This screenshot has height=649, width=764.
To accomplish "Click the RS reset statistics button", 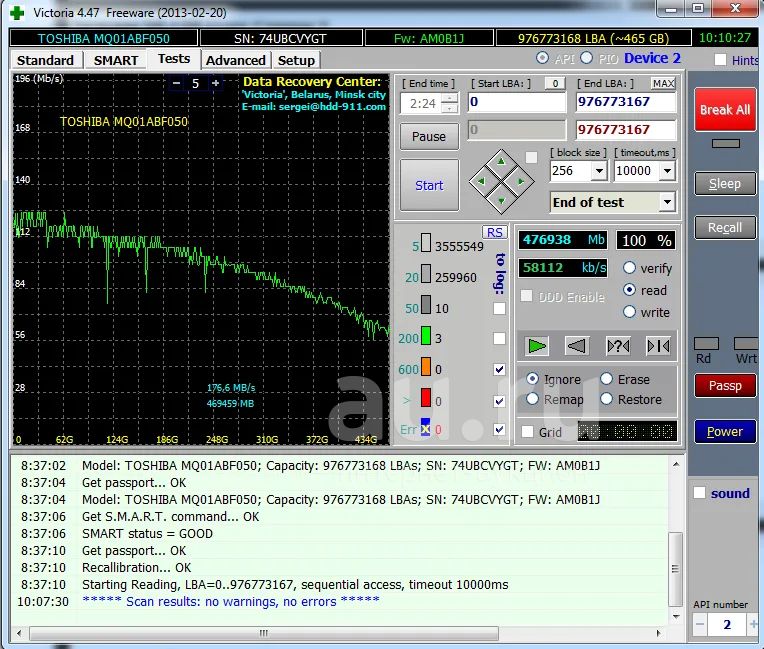I will (495, 232).
